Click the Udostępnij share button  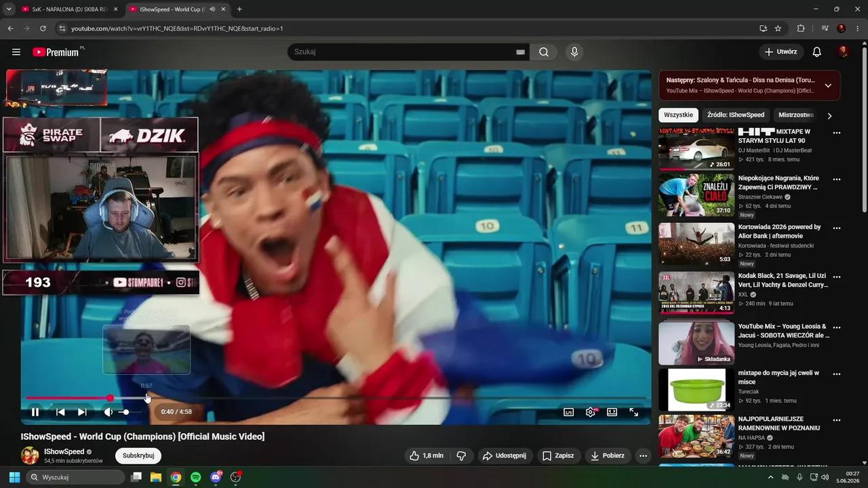click(x=505, y=455)
